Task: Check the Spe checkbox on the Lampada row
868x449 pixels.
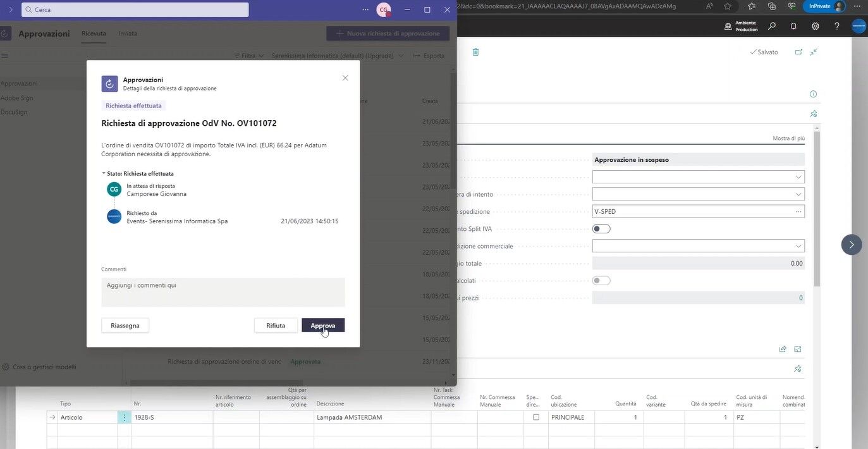Action: (x=536, y=417)
